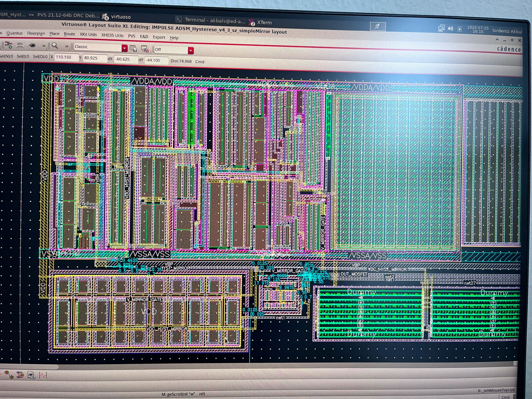Screen dimensions: 532x399
Task: Toggle the pin icon in top panel
Action: 377,26
